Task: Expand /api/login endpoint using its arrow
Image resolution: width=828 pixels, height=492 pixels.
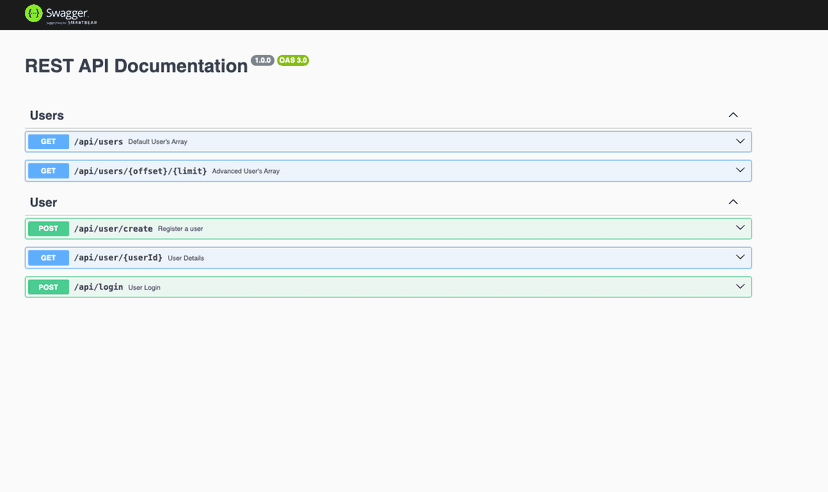Action: [x=740, y=287]
